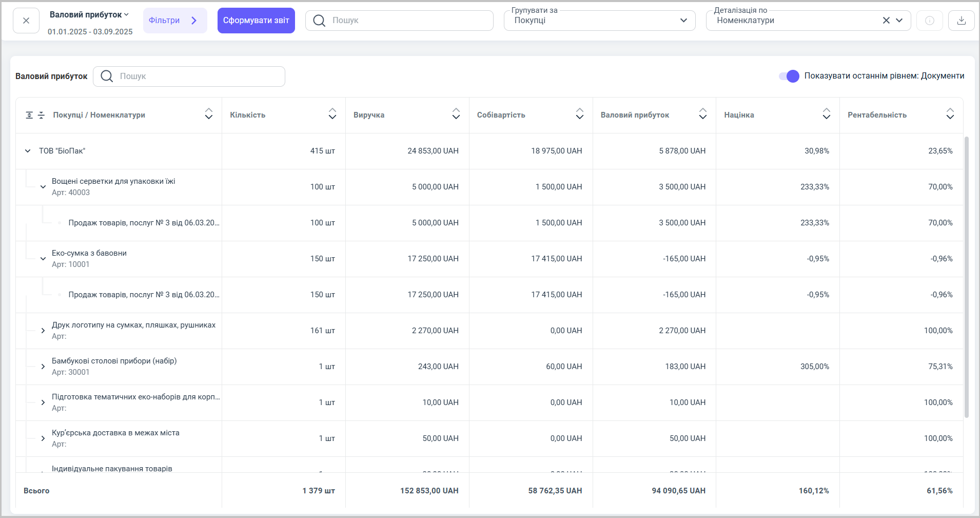
Task: Sort by the Рентабельність column
Action: 950,114
